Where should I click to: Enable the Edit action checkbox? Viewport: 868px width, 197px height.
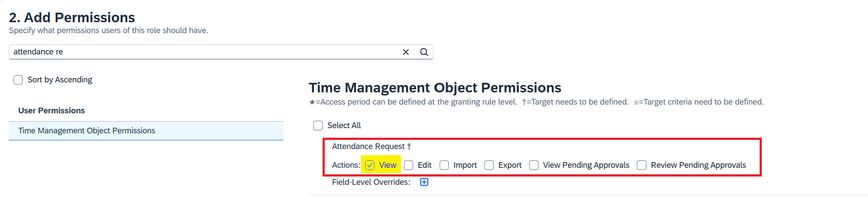(408, 165)
